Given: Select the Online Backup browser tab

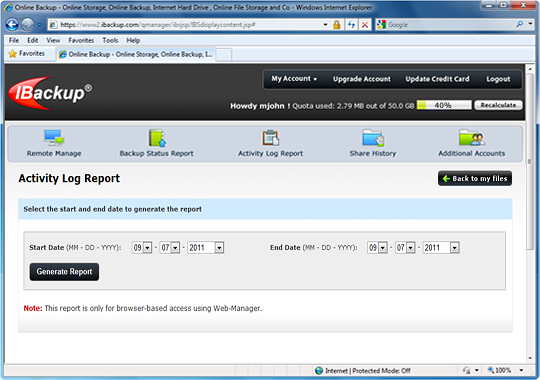Looking at the screenshot, I should [136, 54].
